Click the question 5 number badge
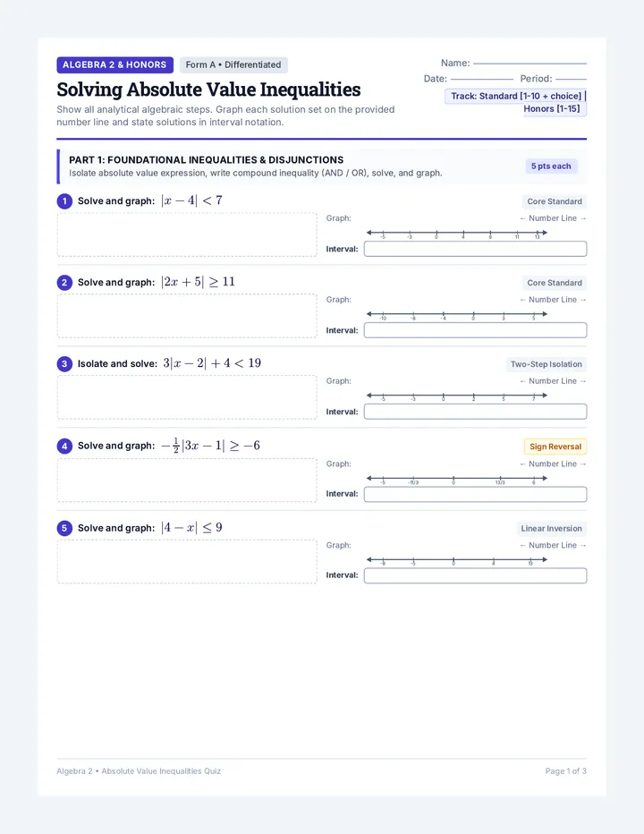 pos(64,529)
